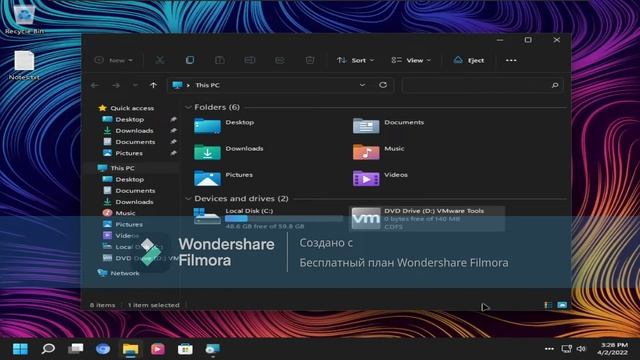This screenshot has width=640, height=360.
Task: Open File Explorer from taskbar
Action: [130, 349]
